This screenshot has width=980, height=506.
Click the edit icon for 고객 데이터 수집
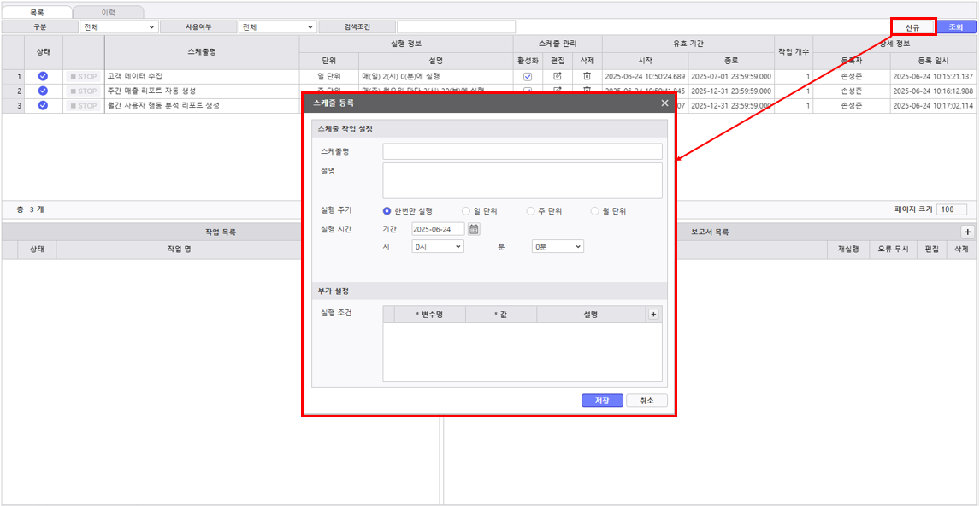pos(558,76)
